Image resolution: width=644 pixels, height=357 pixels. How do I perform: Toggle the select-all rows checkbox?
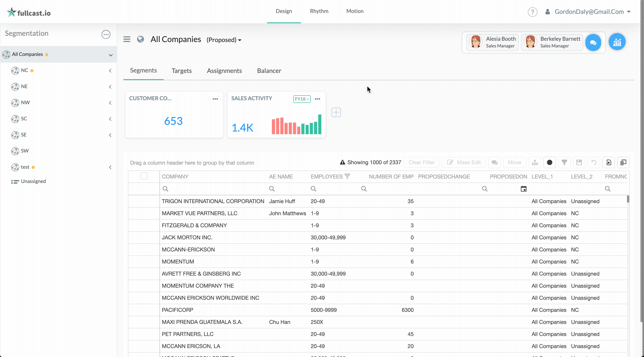(144, 176)
